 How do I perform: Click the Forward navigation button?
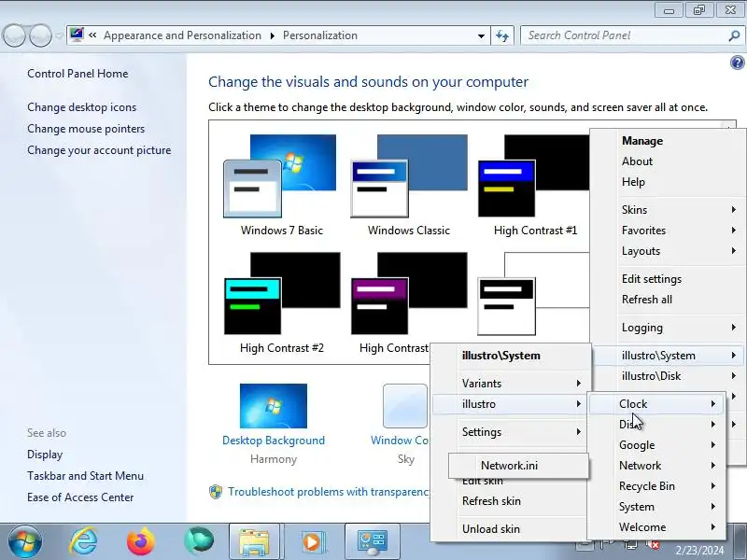40,35
